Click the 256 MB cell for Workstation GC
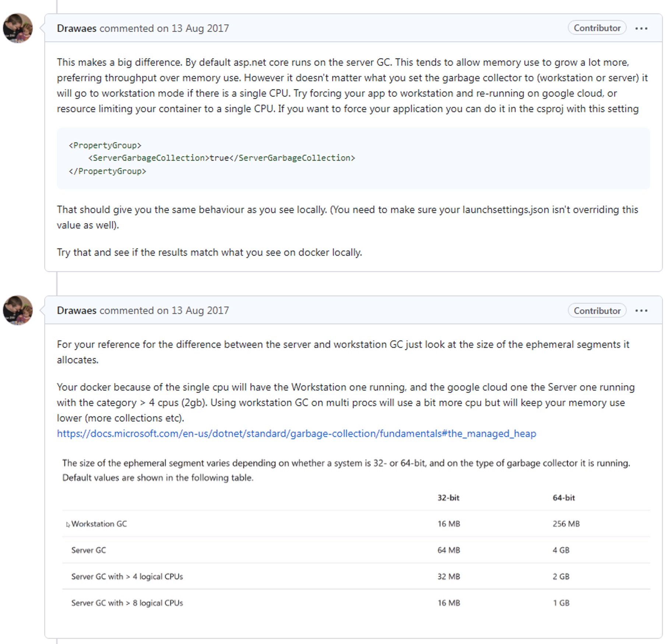The width and height of the screenshot is (665, 644). coord(566,524)
